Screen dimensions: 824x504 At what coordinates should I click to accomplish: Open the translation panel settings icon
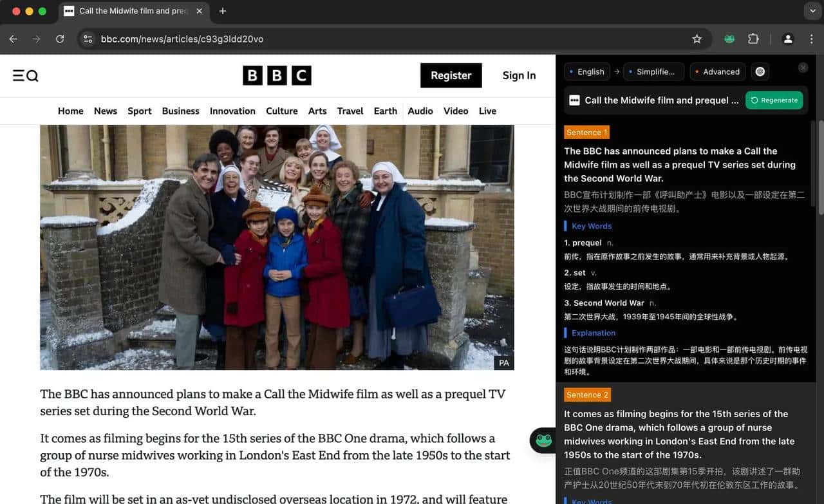click(760, 71)
